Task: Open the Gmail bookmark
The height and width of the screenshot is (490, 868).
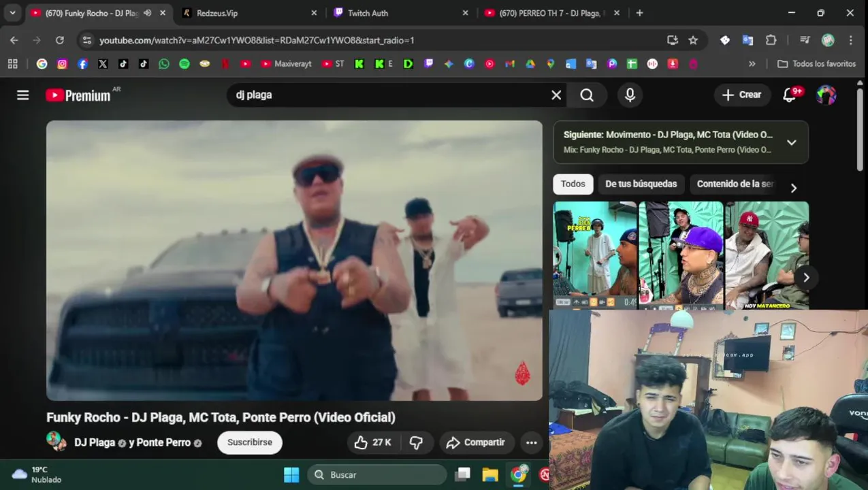Action: [x=510, y=64]
